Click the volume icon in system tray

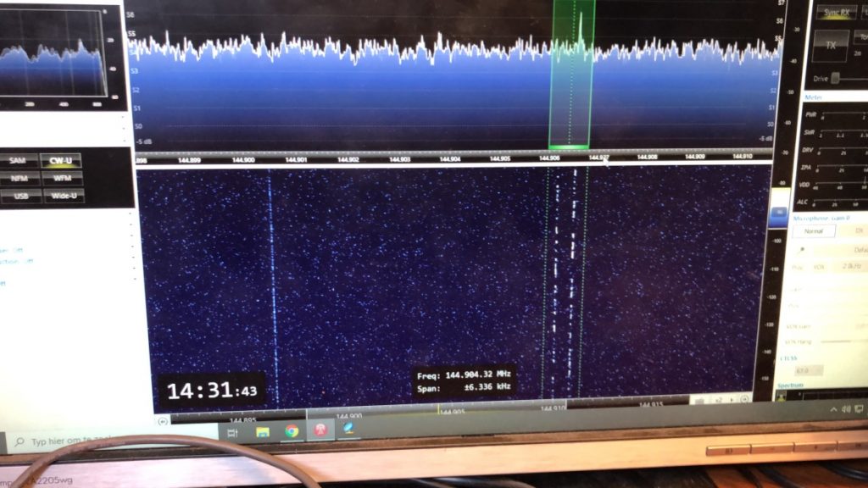pos(846,409)
